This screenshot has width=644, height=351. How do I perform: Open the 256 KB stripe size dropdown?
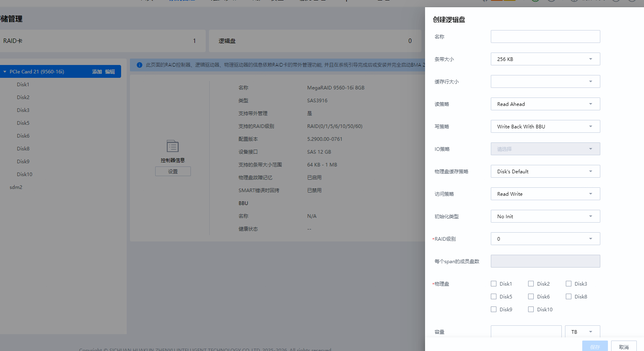[x=545, y=59]
